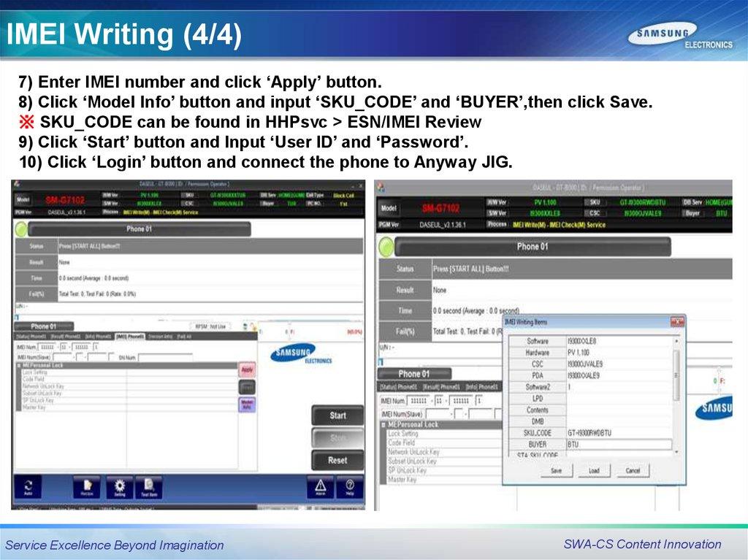Click the purple Model Info button

point(248,404)
